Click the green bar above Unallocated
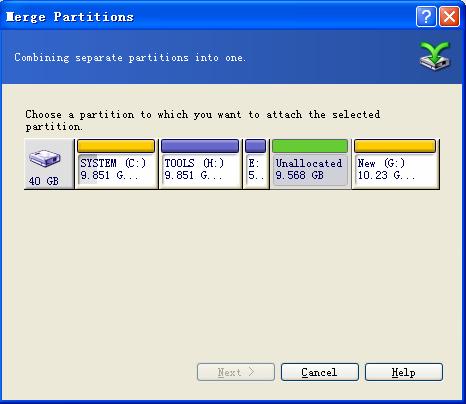This screenshot has width=466, height=404. (310, 146)
